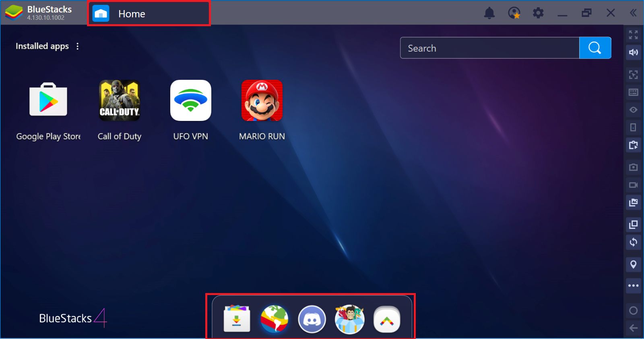Image resolution: width=644 pixels, height=339 pixels.
Task: Click the video record icon
Action: click(x=633, y=185)
